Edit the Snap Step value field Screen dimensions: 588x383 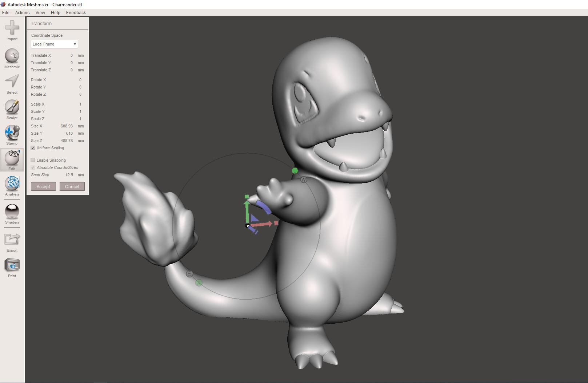[68, 175]
